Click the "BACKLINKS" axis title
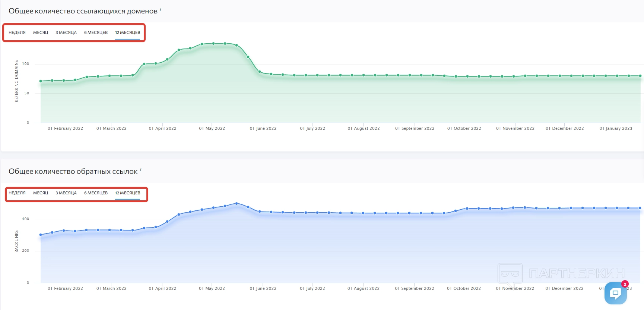 click(x=16, y=241)
